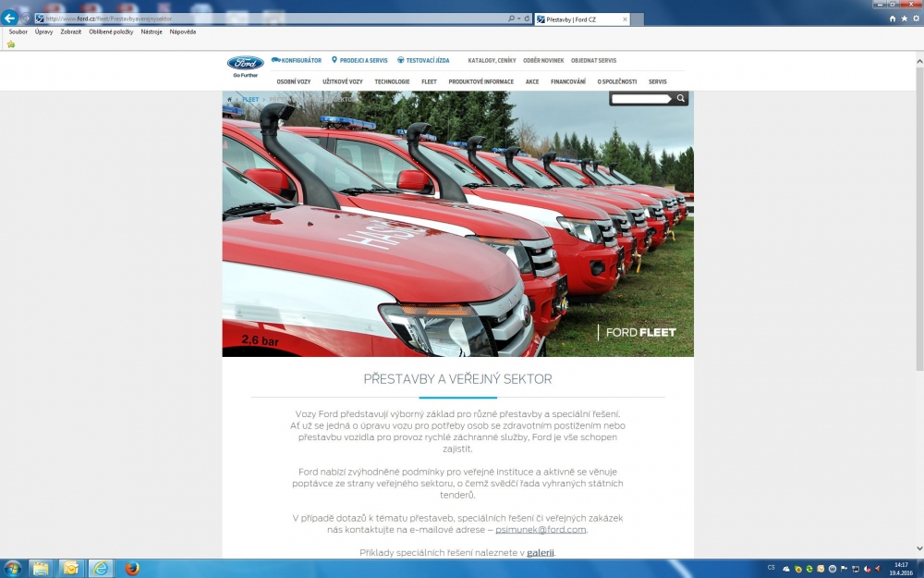Screen dimensions: 924x578
Task: Open the Objednat servis link
Action: tap(593, 60)
